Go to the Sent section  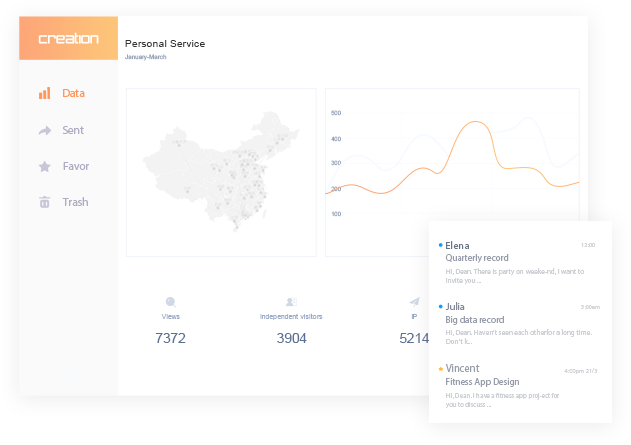[x=73, y=130]
